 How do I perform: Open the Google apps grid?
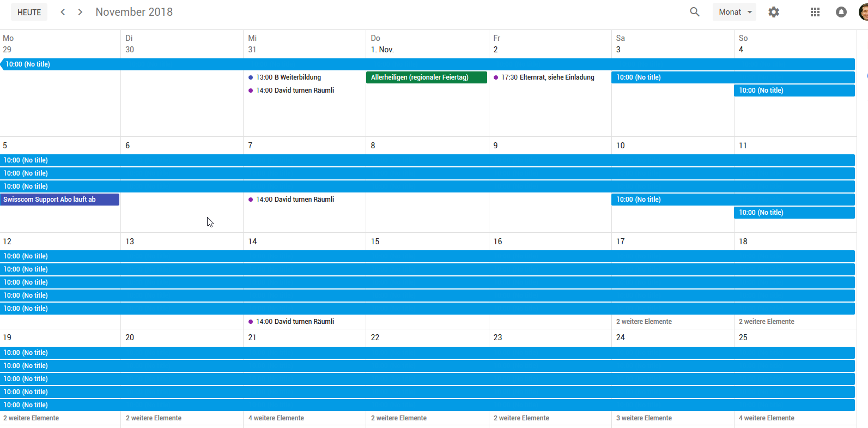(815, 12)
